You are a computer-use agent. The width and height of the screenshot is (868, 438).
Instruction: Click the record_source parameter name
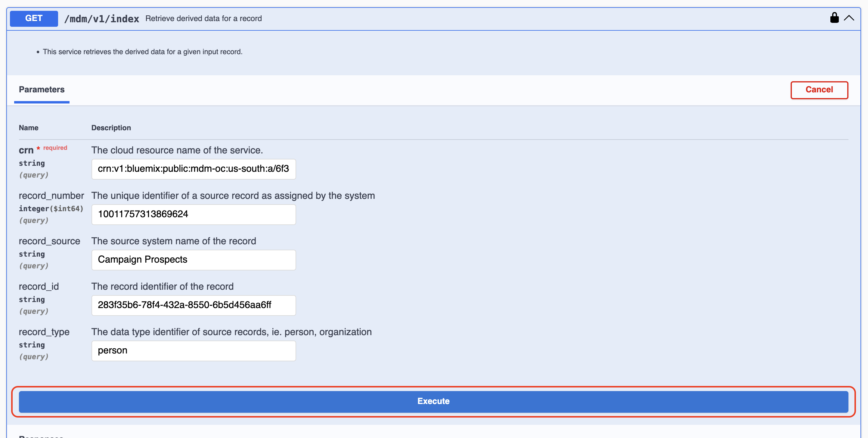click(x=49, y=241)
